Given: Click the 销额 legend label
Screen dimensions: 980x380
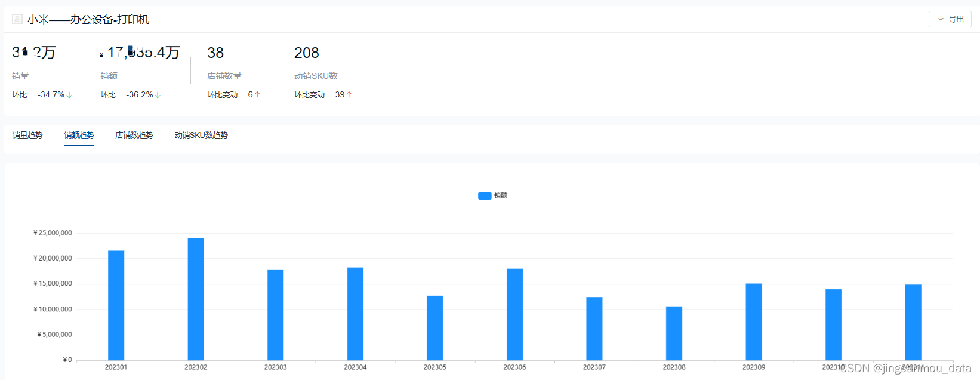Looking at the screenshot, I should point(501,195).
